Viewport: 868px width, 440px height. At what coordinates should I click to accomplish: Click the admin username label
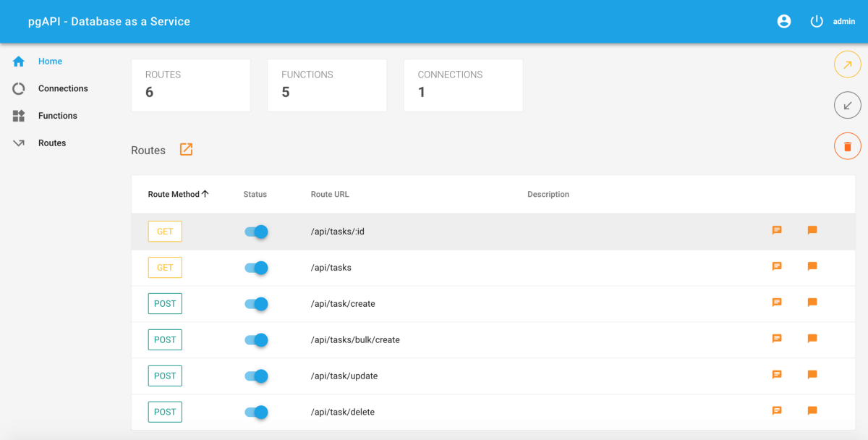click(844, 22)
